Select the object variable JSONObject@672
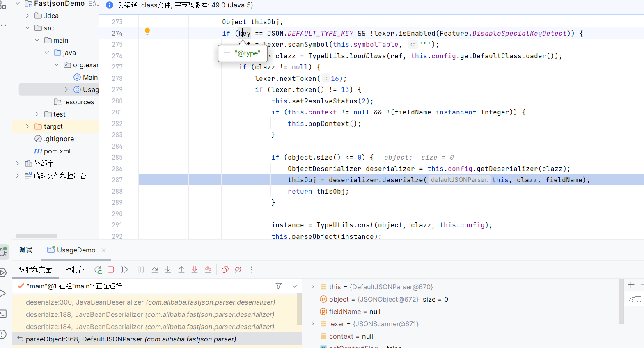The height and width of the screenshot is (348, 644). coord(384,299)
